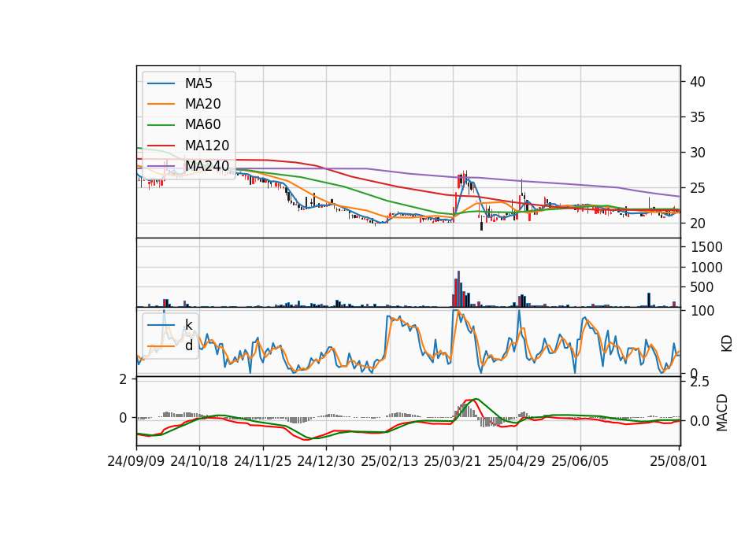Click the volume axis value 1500

(706, 247)
